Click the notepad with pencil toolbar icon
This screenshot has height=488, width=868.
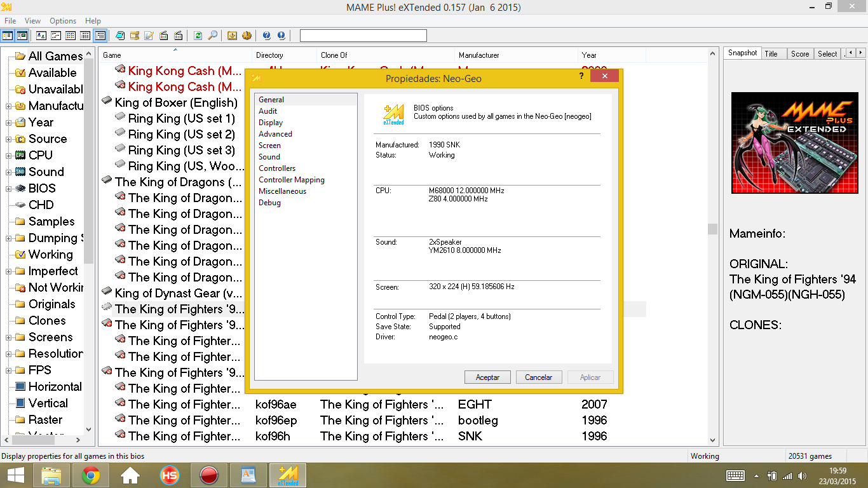149,36
